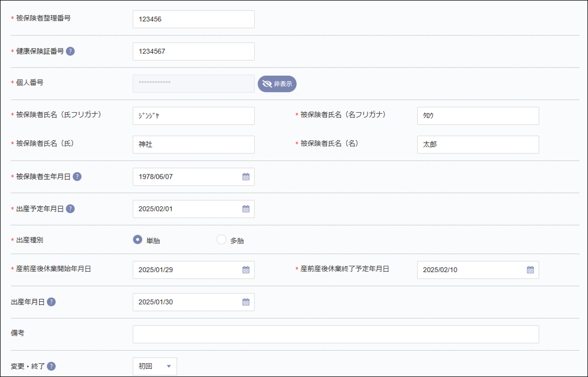Click help icon beside 健康保険証番号
Image resolution: width=588 pixels, height=377 pixels.
[71, 51]
